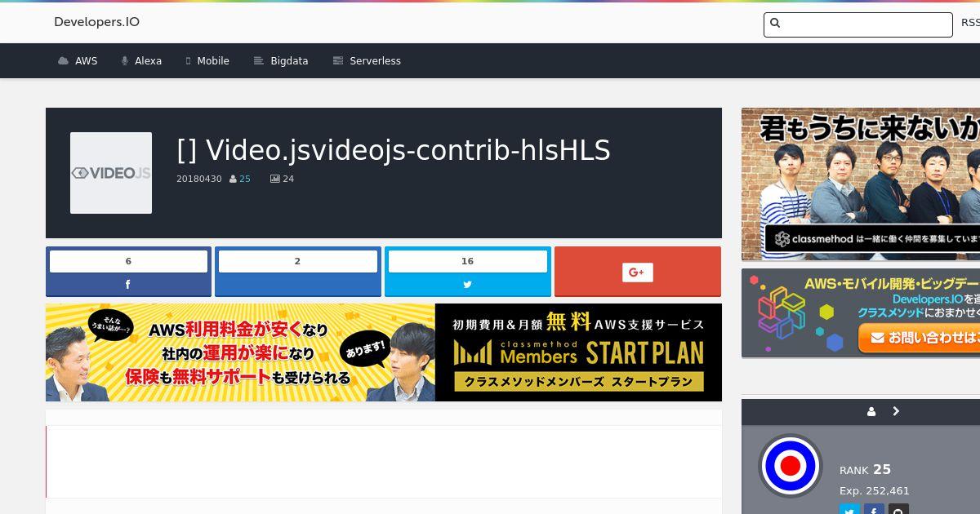
Task: Open the Serverless menu item
Action: coord(367,61)
